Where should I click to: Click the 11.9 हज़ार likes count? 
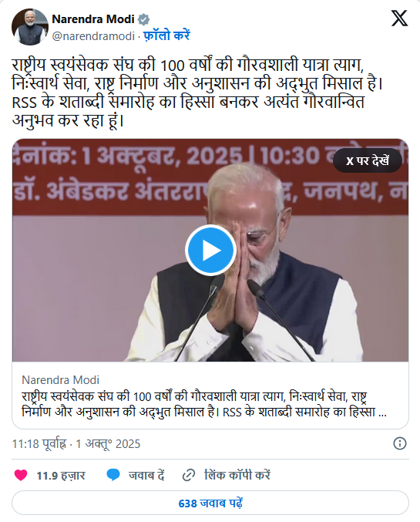coord(61,476)
